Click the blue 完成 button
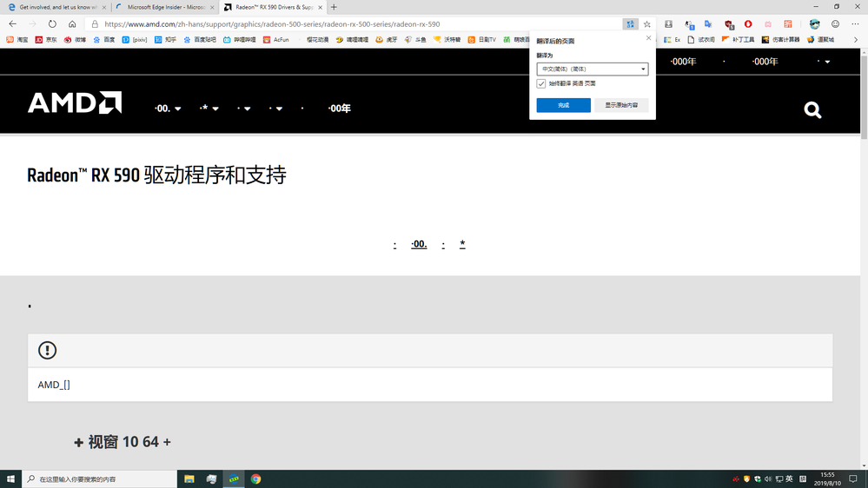868x488 pixels. point(564,105)
